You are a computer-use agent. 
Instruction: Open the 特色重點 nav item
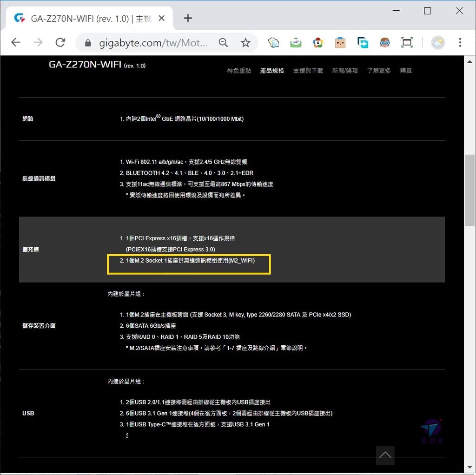point(239,71)
